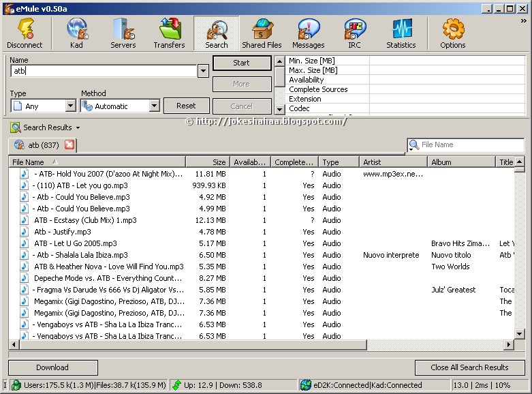Click the Users status bar icon
This screenshot has width=532, height=394.
[x=16, y=385]
